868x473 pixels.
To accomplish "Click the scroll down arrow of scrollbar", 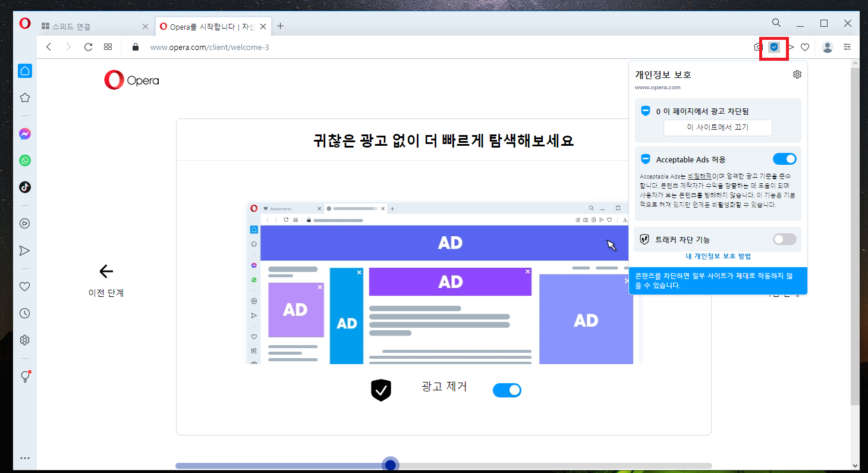I will coord(854,466).
